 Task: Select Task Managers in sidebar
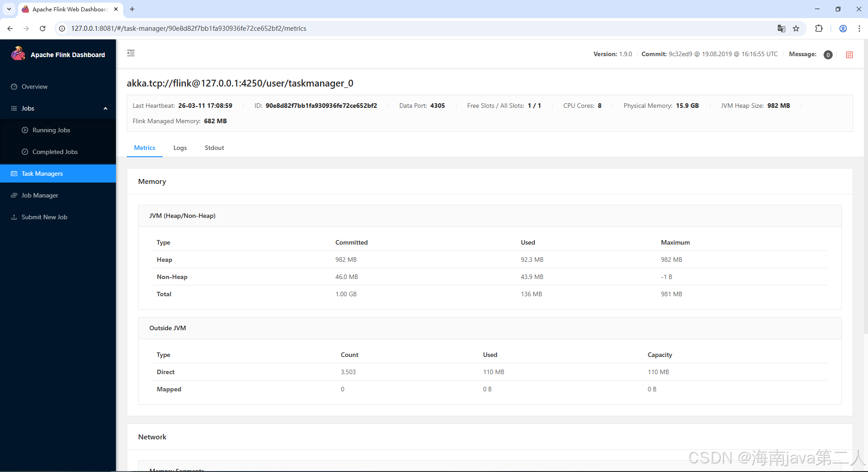click(58, 173)
